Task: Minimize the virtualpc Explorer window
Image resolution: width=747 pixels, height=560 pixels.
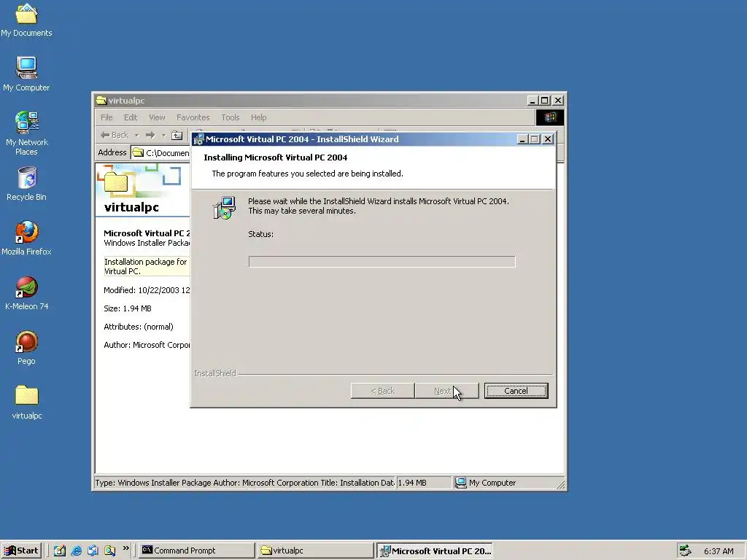Action: point(533,101)
